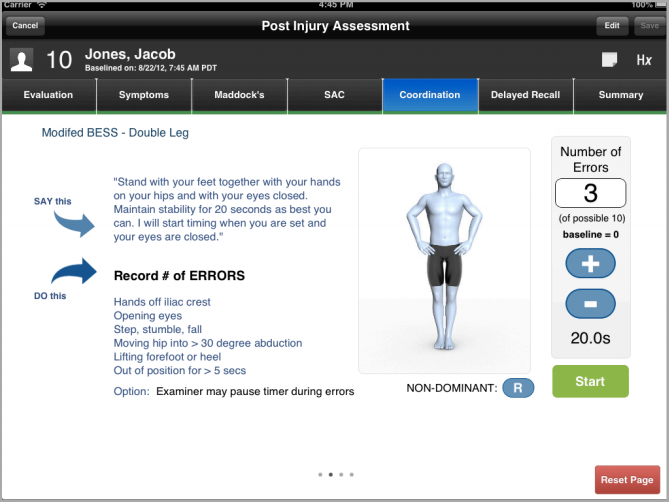
Task: Tap the Save button
Action: pos(649,26)
